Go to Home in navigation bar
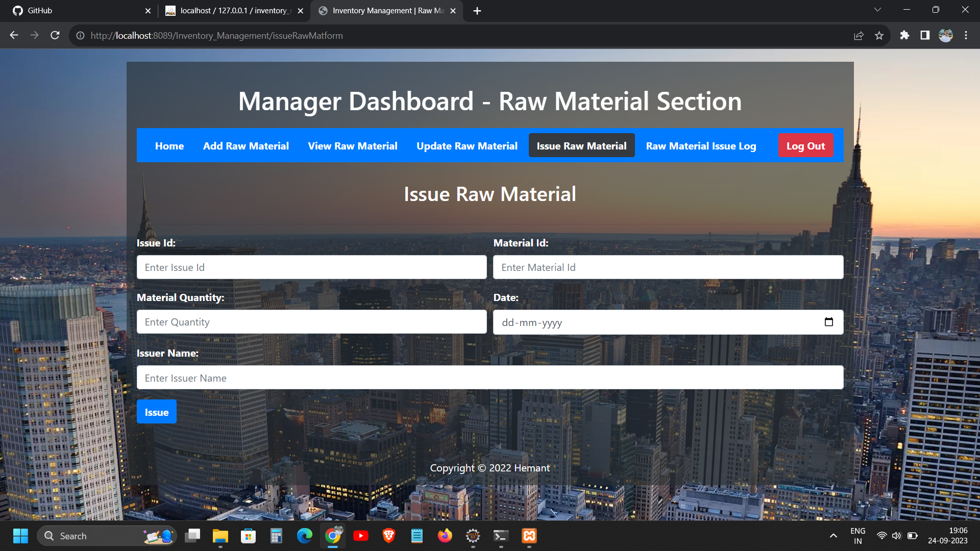980x551 pixels. (169, 146)
